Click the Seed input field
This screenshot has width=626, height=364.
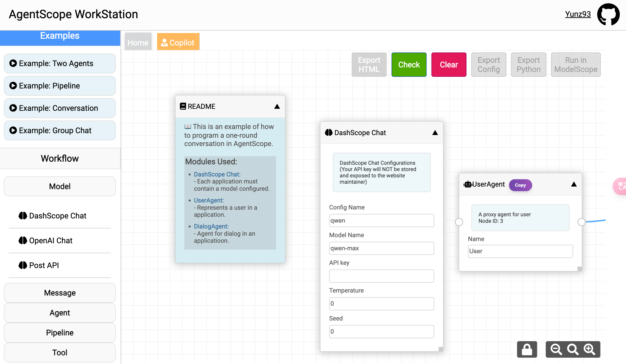click(382, 331)
